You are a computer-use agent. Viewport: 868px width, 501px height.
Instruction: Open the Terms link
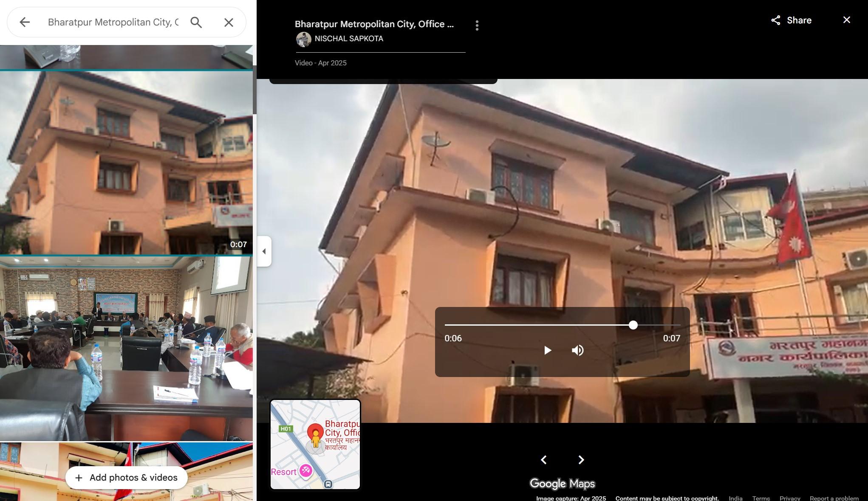[x=761, y=498]
